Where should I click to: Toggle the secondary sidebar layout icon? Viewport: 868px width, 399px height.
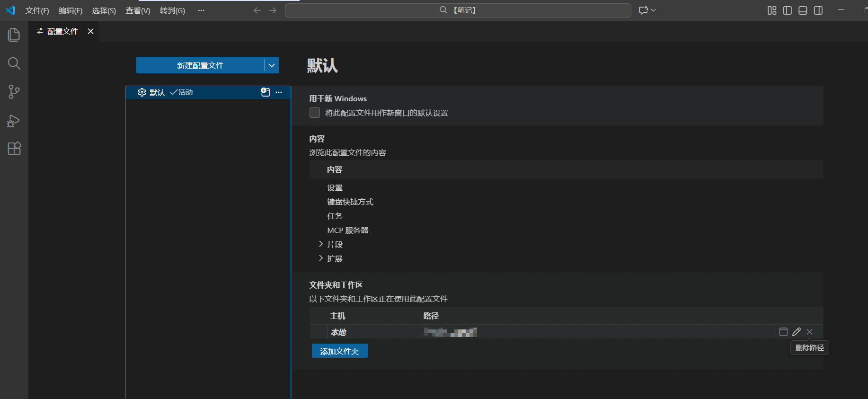(x=818, y=10)
